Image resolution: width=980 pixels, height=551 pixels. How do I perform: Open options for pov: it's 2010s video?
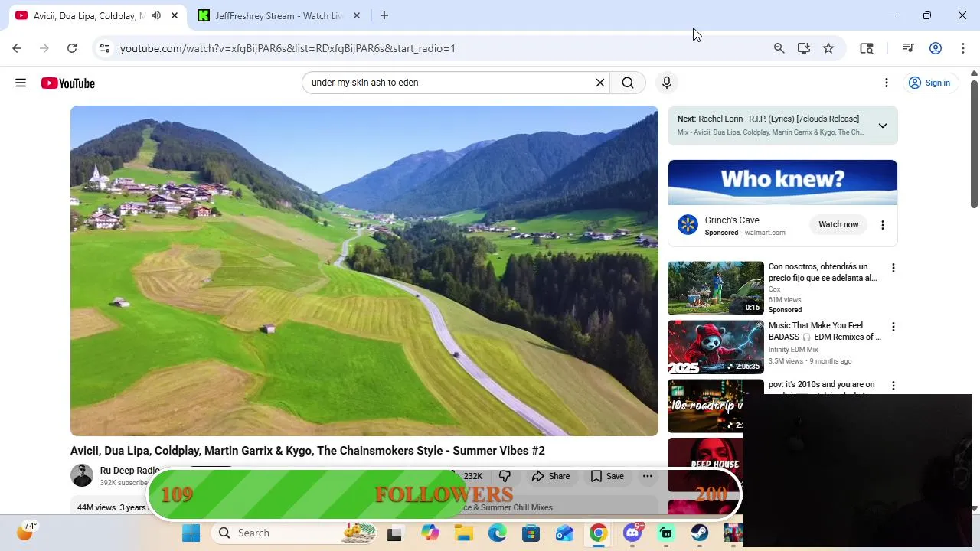893,386
